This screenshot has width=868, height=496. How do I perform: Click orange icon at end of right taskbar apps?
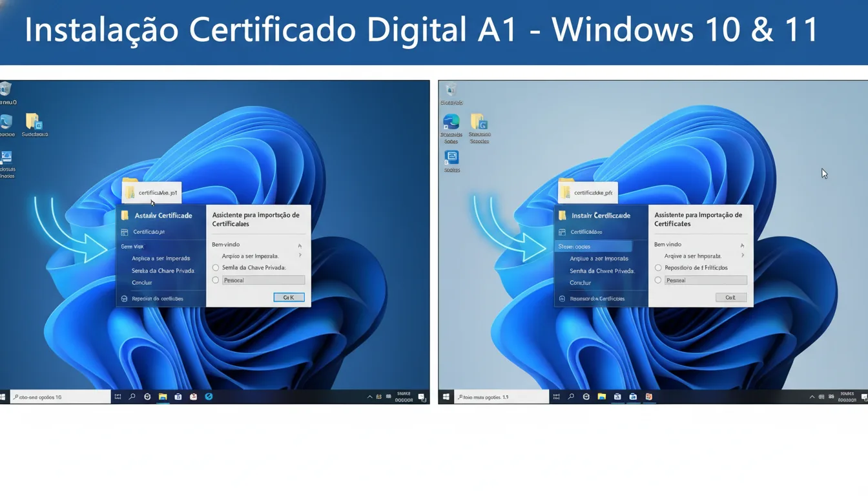click(x=648, y=397)
